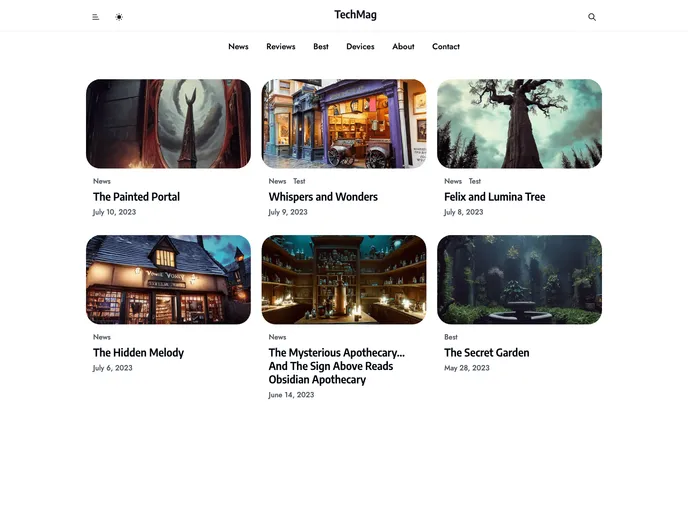Image resolution: width=688 pixels, height=512 pixels.
Task: Open the hamburger menu icon
Action: (x=96, y=17)
